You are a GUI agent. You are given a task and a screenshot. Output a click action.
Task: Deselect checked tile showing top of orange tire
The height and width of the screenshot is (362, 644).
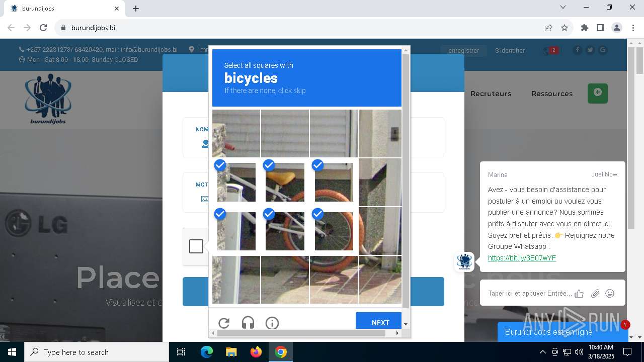[x=334, y=182]
